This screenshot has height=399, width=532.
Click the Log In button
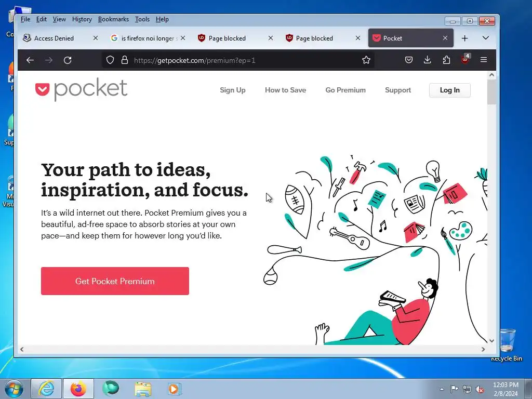pyautogui.click(x=450, y=90)
